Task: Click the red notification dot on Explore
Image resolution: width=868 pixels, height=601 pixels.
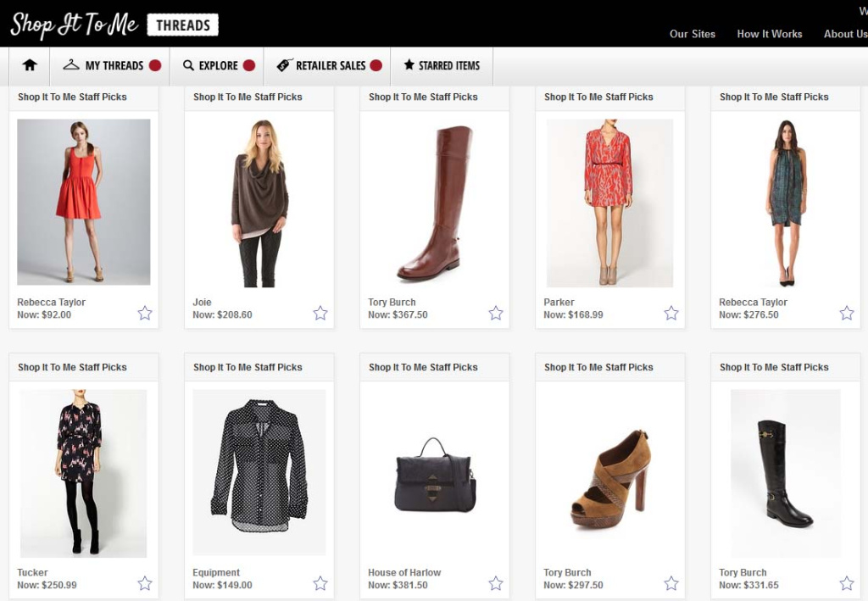Action: point(249,65)
